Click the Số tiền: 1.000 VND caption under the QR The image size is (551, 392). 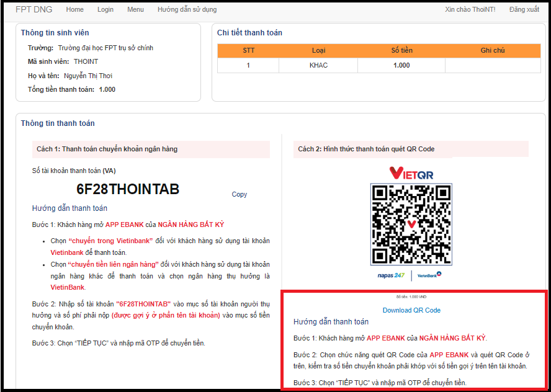(x=411, y=297)
